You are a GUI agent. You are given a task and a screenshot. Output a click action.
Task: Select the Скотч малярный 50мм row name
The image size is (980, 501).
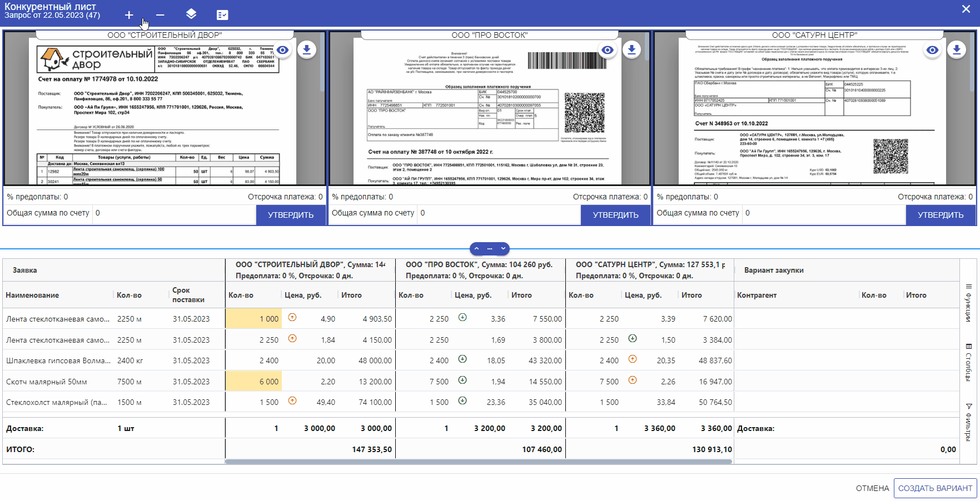46,382
